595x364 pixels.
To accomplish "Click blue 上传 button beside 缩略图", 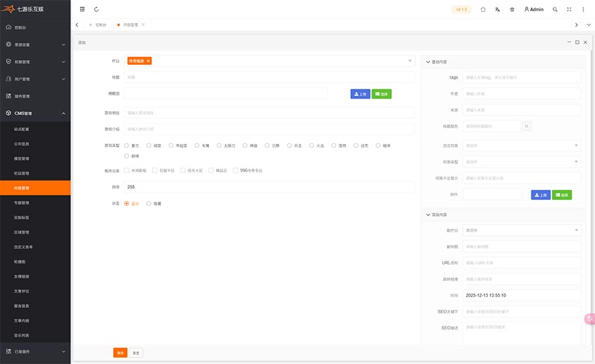I will [x=360, y=94].
